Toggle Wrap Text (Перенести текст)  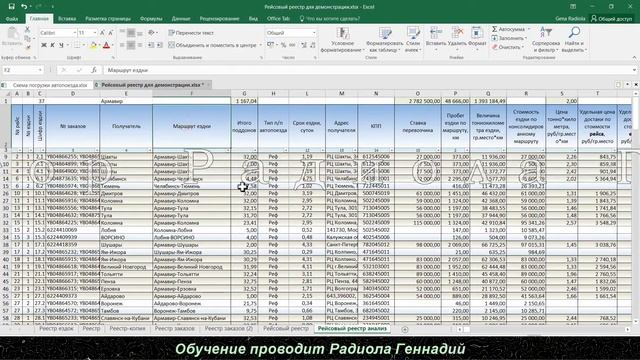pyautogui.click(x=191, y=33)
